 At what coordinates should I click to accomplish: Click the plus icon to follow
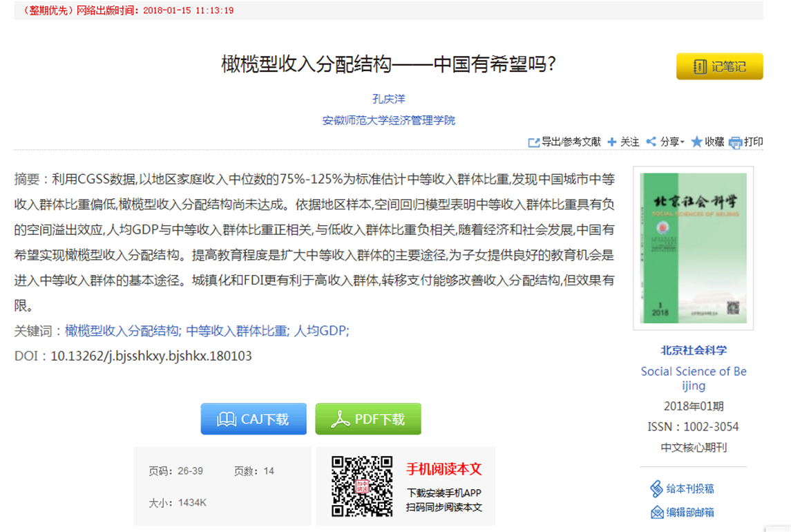[x=612, y=142]
